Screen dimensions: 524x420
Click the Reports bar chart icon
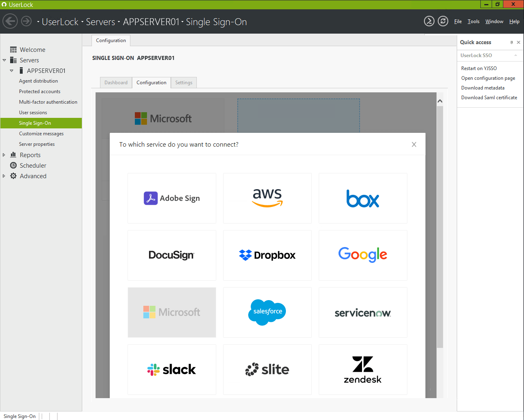(13, 155)
